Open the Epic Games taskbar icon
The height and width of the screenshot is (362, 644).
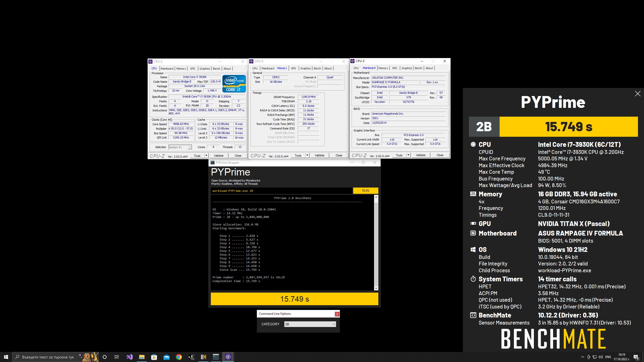click(191, 357)
